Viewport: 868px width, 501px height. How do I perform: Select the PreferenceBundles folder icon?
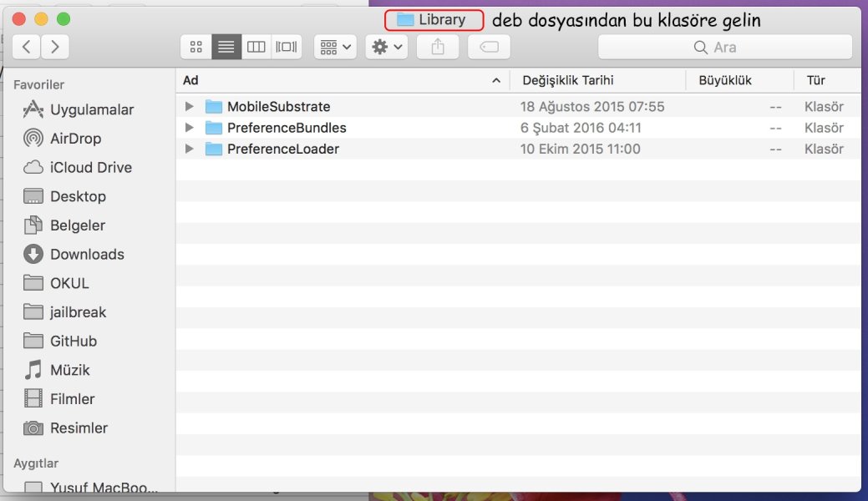click(213, 127)
